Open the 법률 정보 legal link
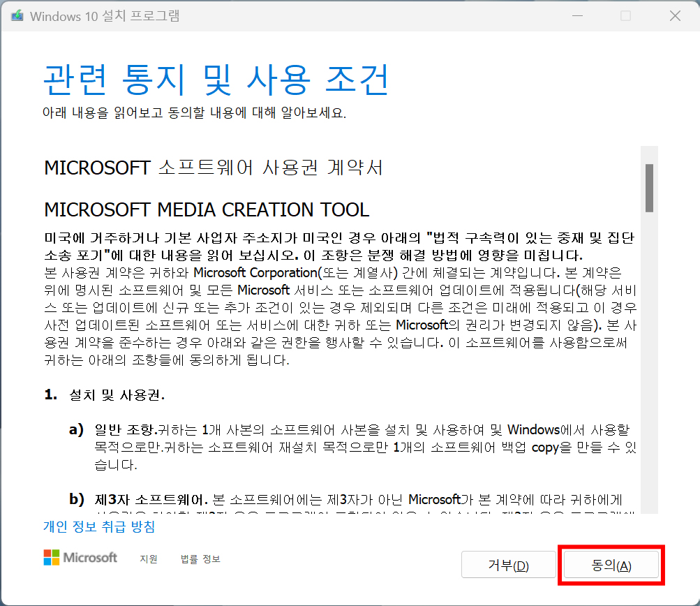The image size is (700, 606). 200,559
